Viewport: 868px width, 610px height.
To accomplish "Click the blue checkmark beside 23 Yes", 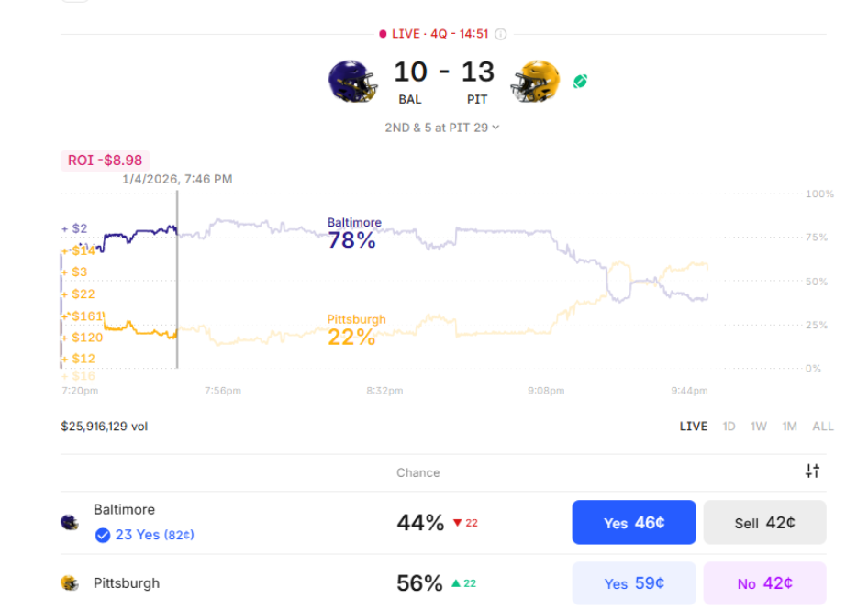I will (103, 535).
